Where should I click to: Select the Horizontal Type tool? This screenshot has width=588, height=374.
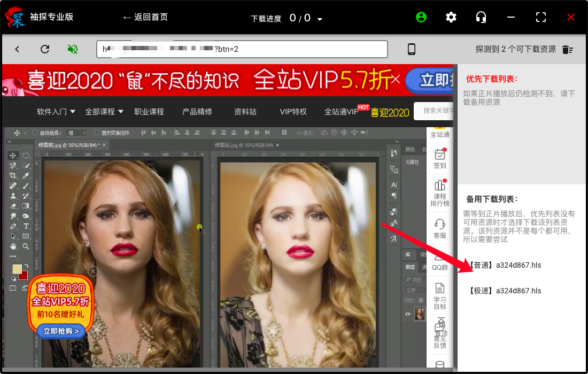pos(26,226)
